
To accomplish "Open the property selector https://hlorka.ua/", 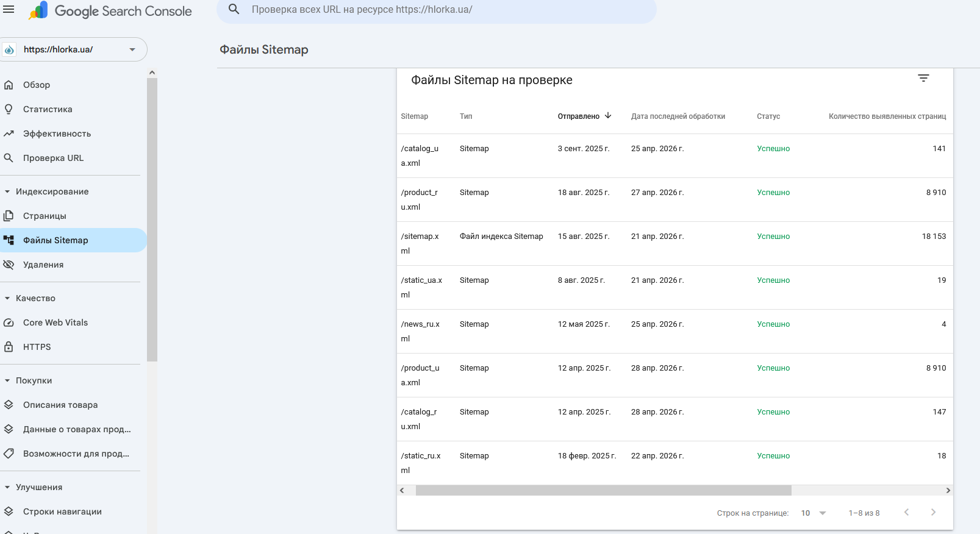I will [x=73, y=49].
